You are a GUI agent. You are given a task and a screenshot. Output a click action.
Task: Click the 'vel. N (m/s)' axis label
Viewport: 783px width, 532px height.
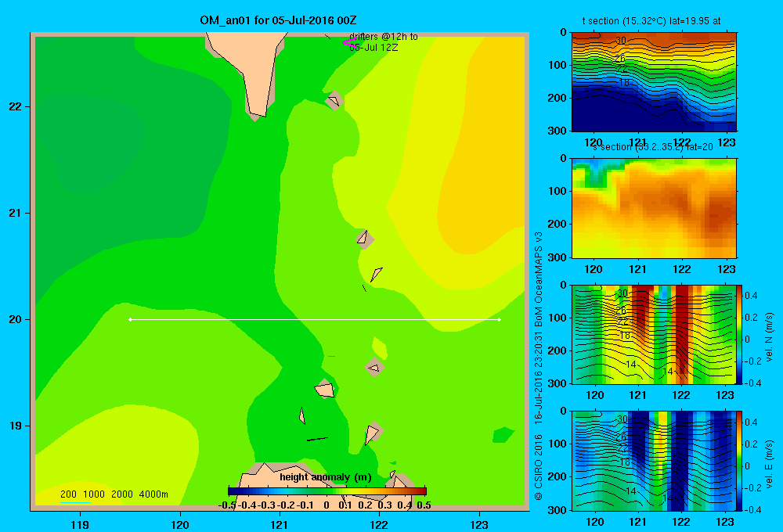pos(769,337)
